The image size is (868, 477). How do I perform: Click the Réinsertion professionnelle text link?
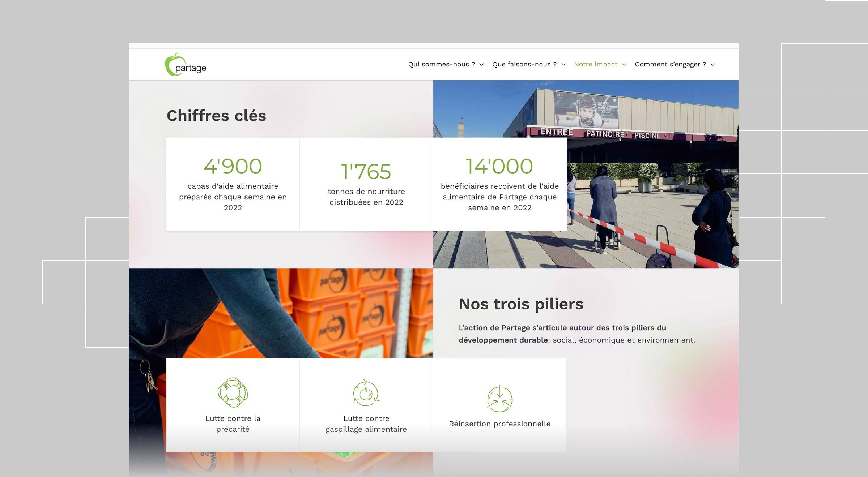click(x=499, y=424)
